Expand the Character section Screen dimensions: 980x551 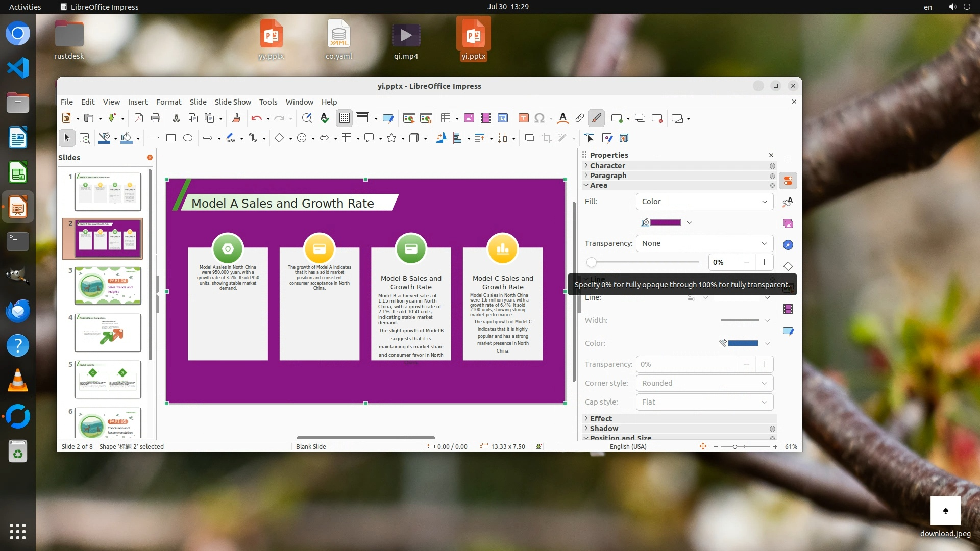pos(607,166)
